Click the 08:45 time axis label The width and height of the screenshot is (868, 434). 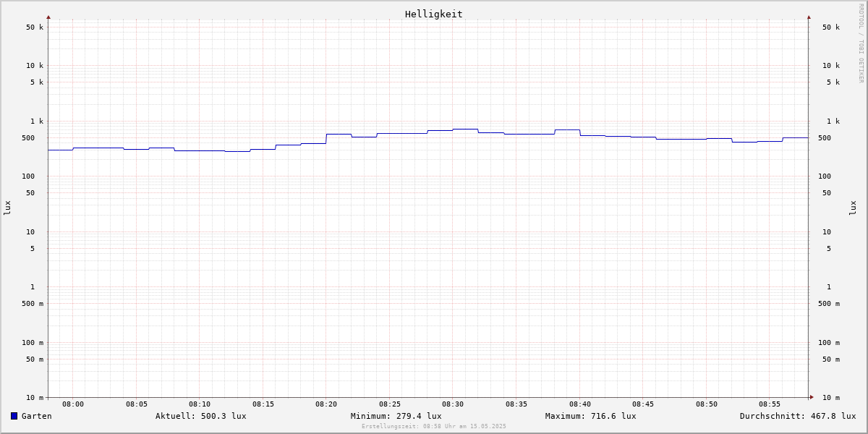click(643, 404)
